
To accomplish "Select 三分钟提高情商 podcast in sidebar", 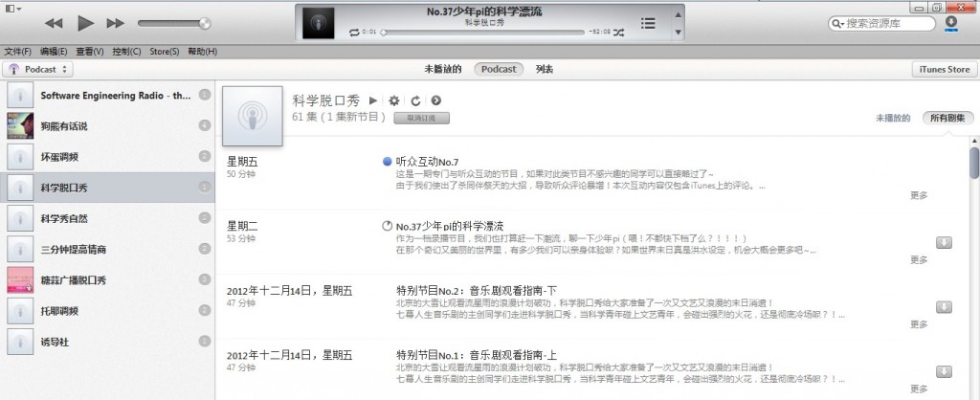I will (x=107, y=249).
